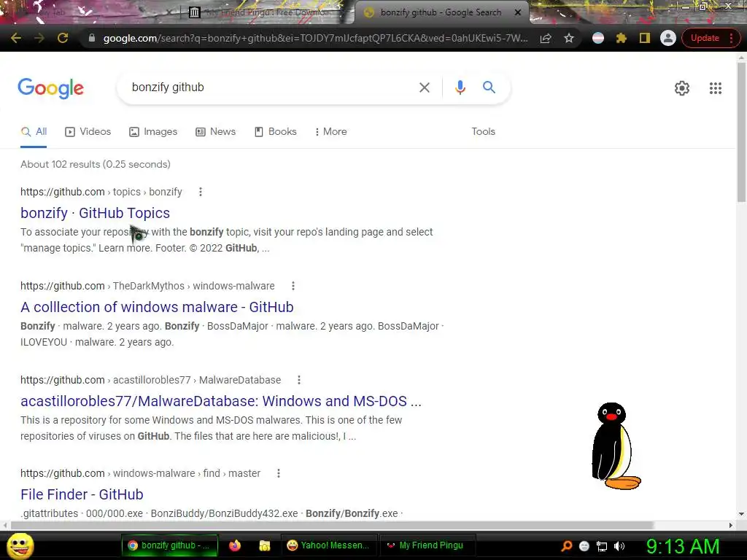
Task: Toggle the browser side panel icon
Action: pyautogui.click(x=644, y=38)
